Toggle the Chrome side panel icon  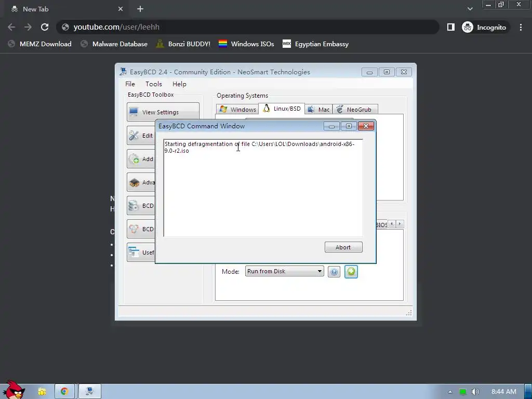(x=450, y=27)
